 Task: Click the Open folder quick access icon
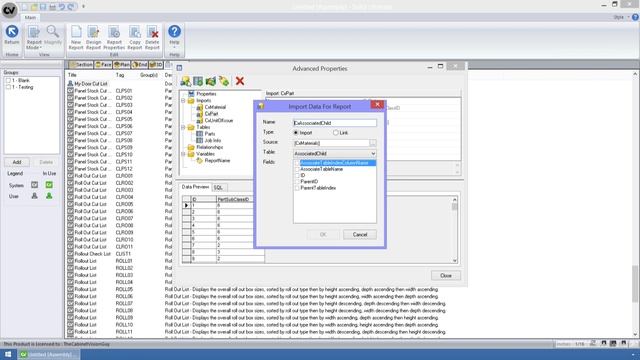click(34, 7)
